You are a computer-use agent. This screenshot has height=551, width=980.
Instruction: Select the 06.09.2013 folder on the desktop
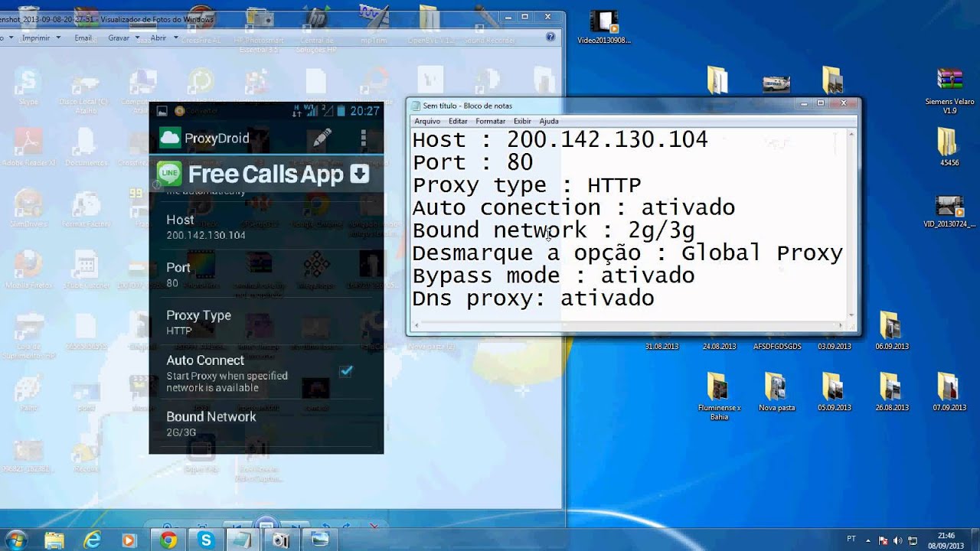(x=891, y=331)
